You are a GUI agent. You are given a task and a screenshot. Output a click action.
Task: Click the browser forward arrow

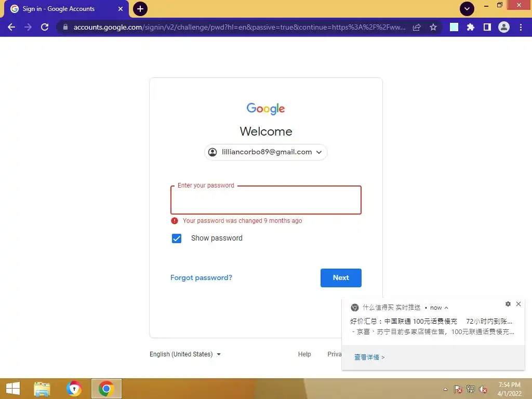[28, 27]
